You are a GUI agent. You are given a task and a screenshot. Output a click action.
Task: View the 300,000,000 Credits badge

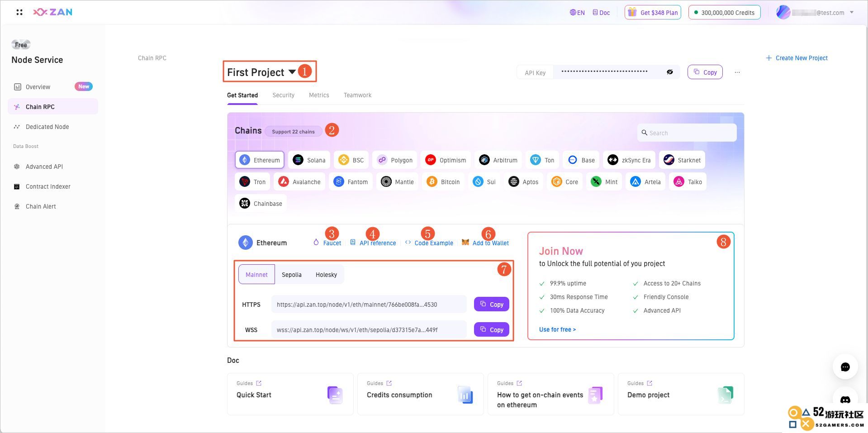coord(724,13)
